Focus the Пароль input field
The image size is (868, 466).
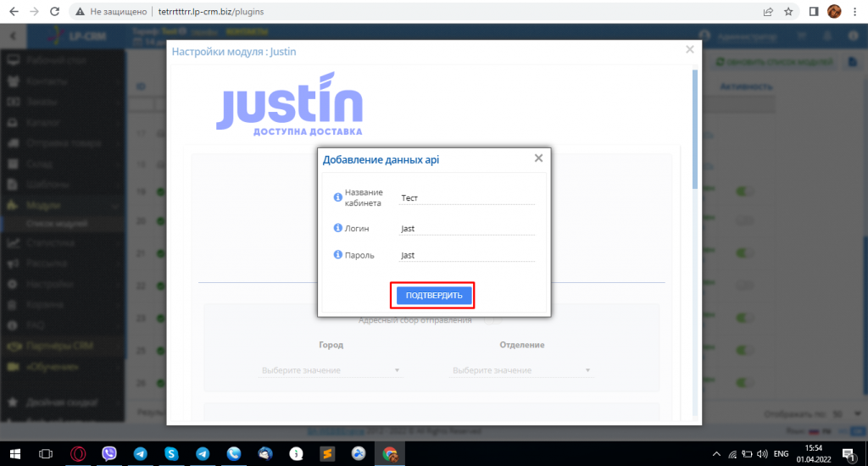pyautogui.click(x=467, y=254)
